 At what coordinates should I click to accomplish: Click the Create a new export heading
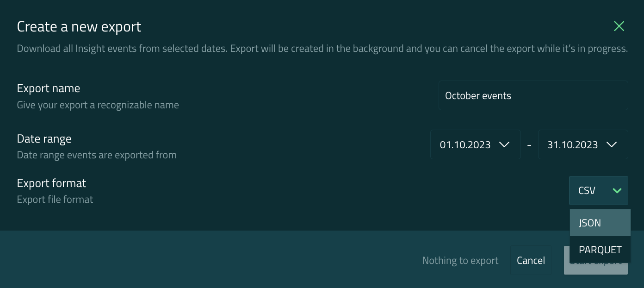point(79,27)
